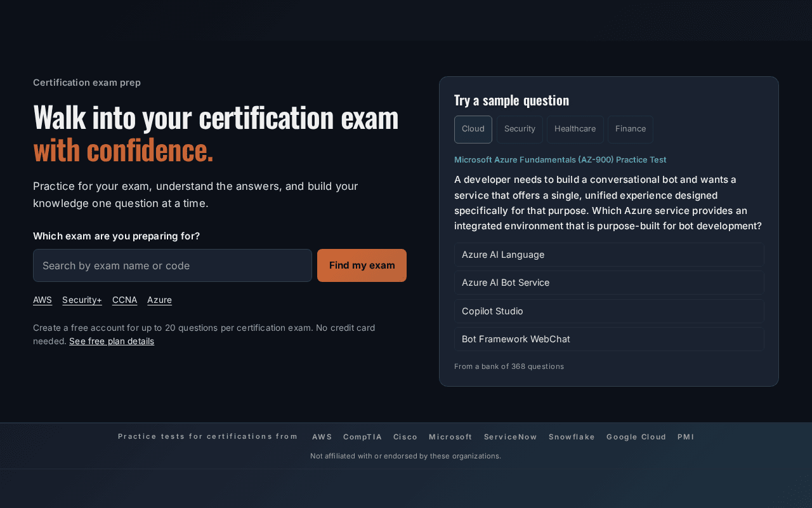Click CompTIA in the certifications strip

click(x=362, y=437)
